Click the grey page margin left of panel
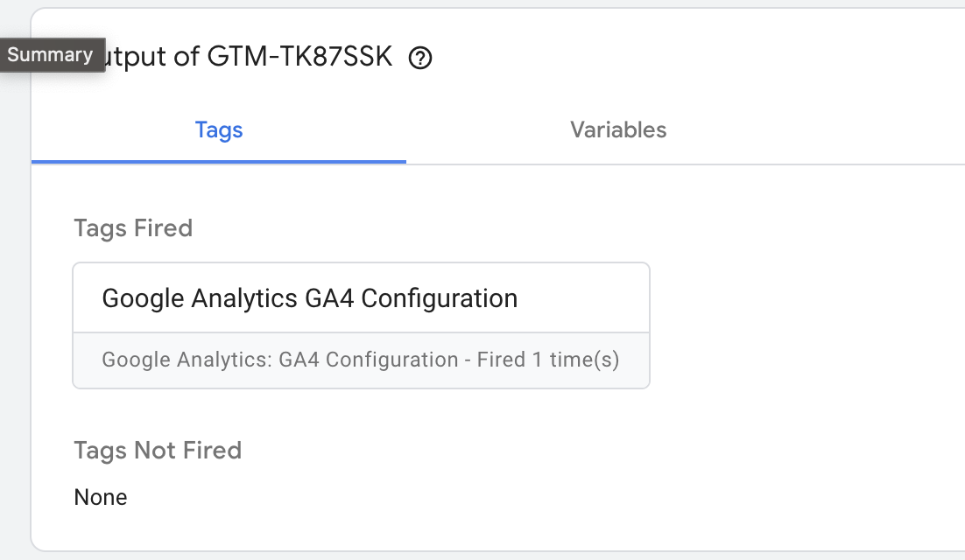 (x=14, y=306)
